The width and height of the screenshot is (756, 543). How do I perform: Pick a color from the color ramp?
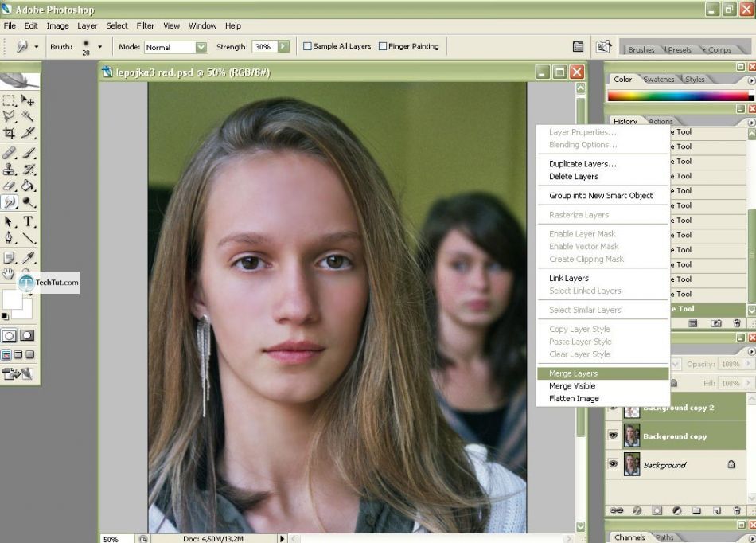click(x=680, y=96)
